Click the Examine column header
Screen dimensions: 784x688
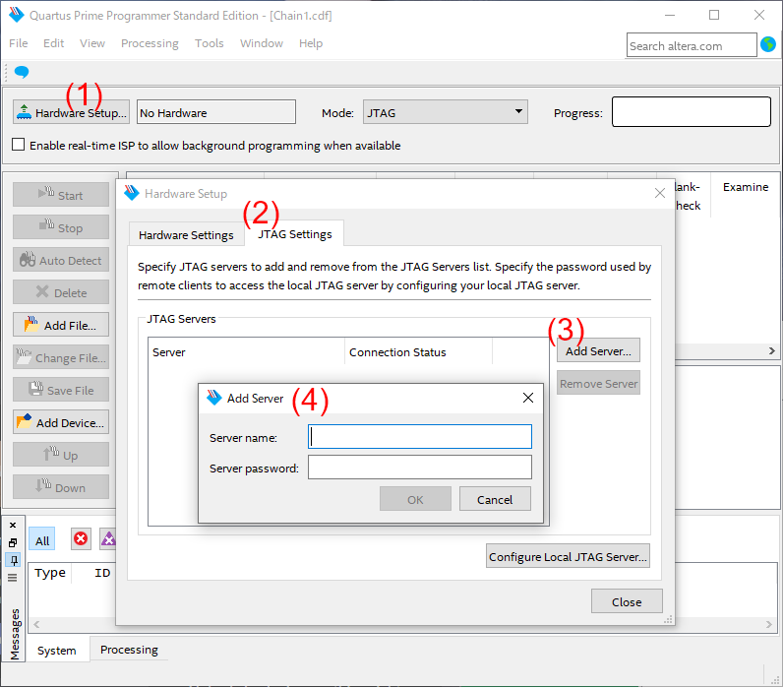(x=745, y=187)
